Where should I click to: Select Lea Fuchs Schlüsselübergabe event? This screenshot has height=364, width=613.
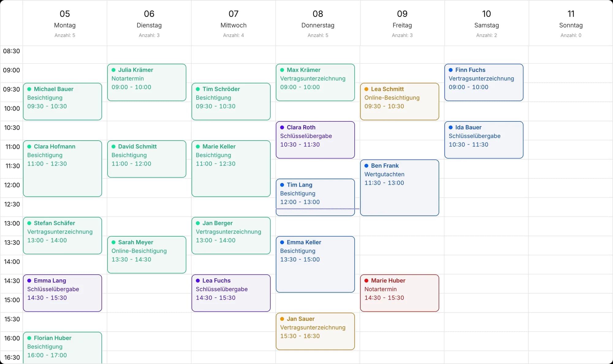231,293
